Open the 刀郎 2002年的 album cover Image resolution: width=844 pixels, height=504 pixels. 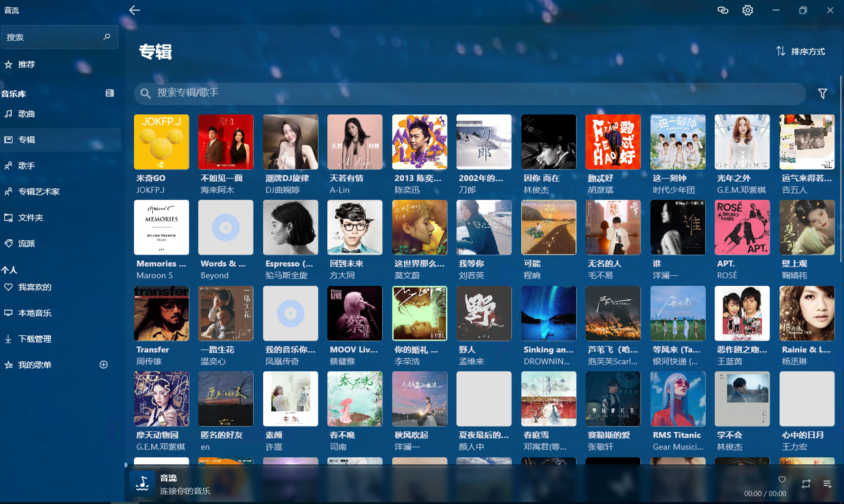[x=484, y=142]
